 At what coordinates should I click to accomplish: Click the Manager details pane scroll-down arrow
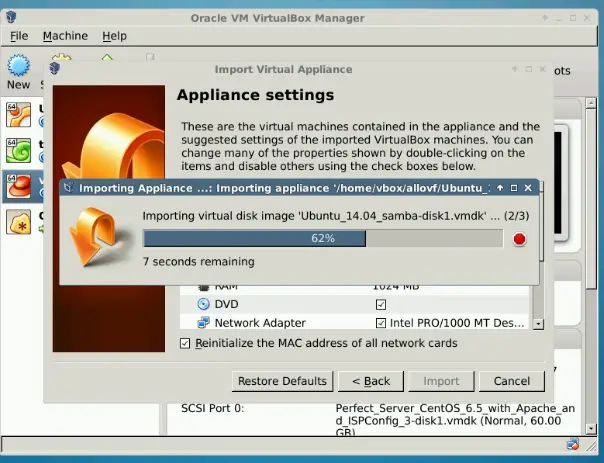(x=591, y=428)
